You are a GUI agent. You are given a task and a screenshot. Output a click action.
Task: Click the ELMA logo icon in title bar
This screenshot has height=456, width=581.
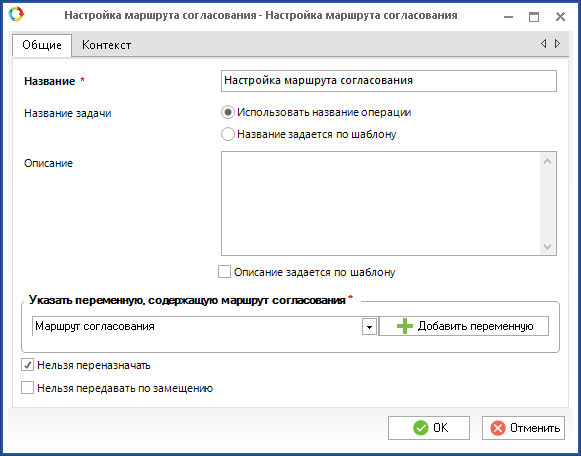[x=16, y=14]
